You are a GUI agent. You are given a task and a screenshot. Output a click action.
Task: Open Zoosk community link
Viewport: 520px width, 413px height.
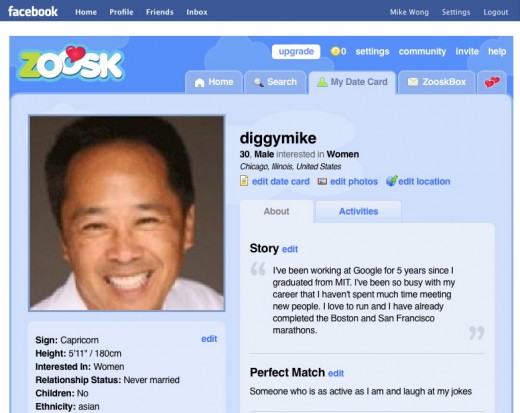tap(422, 51)
